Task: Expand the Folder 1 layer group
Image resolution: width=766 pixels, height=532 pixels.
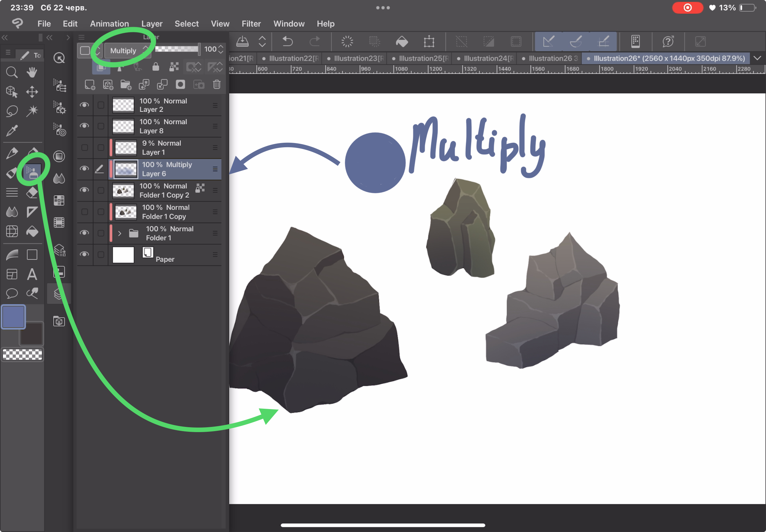Action: coord(120,233)
